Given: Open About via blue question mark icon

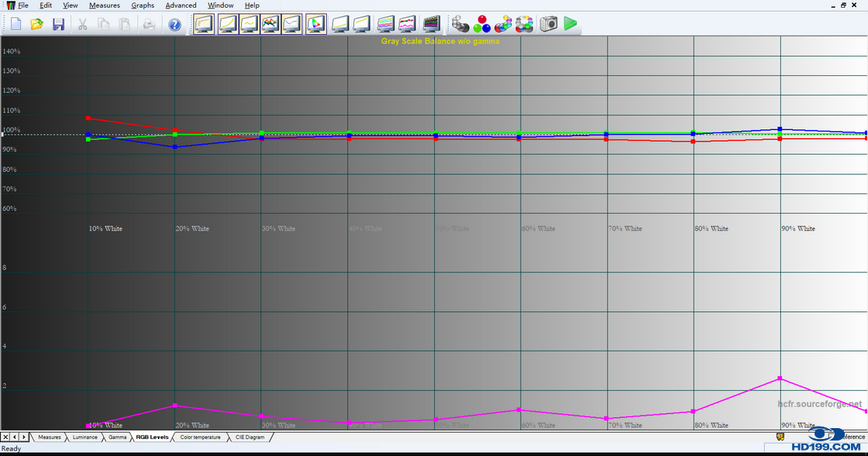Looking at the screenshot, I should click(174, 25).
